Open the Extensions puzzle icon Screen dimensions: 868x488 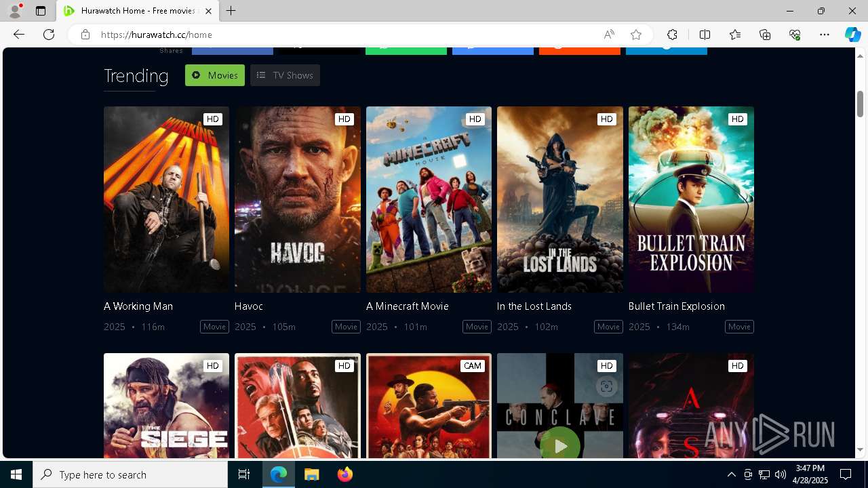coord(672,35)
